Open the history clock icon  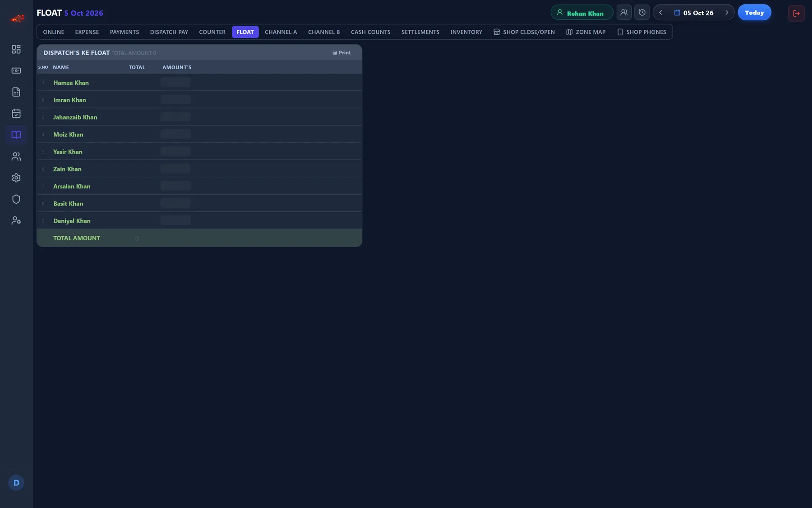click(642, 13)
